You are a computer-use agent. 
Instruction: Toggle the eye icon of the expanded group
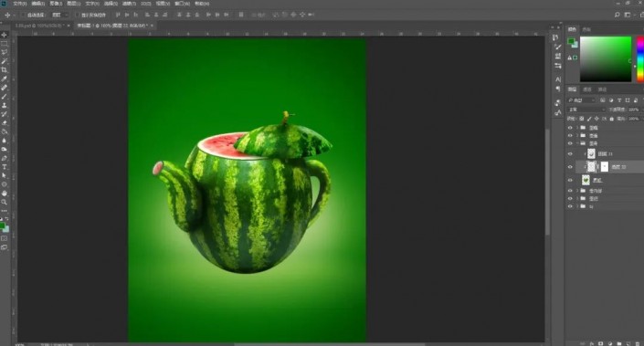[x=570, y=143]
